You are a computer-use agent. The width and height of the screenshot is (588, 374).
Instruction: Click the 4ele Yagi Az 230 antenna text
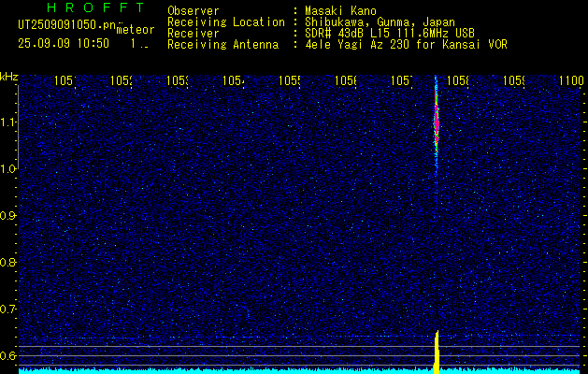(x=406, y=45)
